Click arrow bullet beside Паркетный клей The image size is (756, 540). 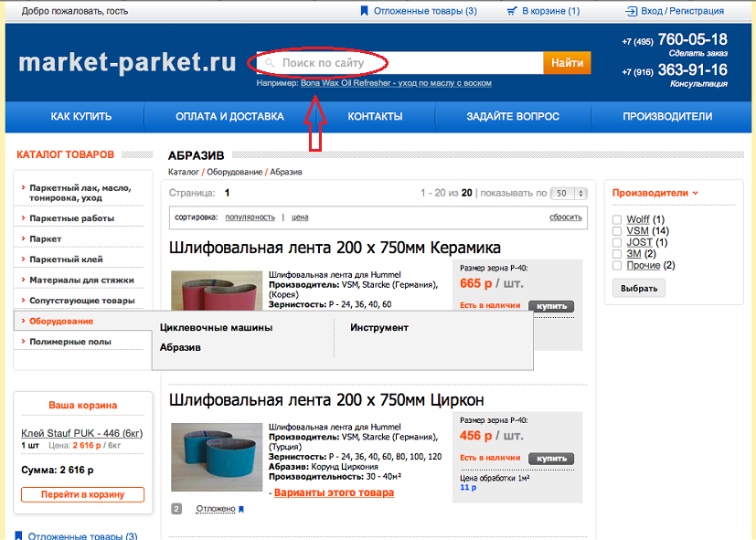coord(23,259)
